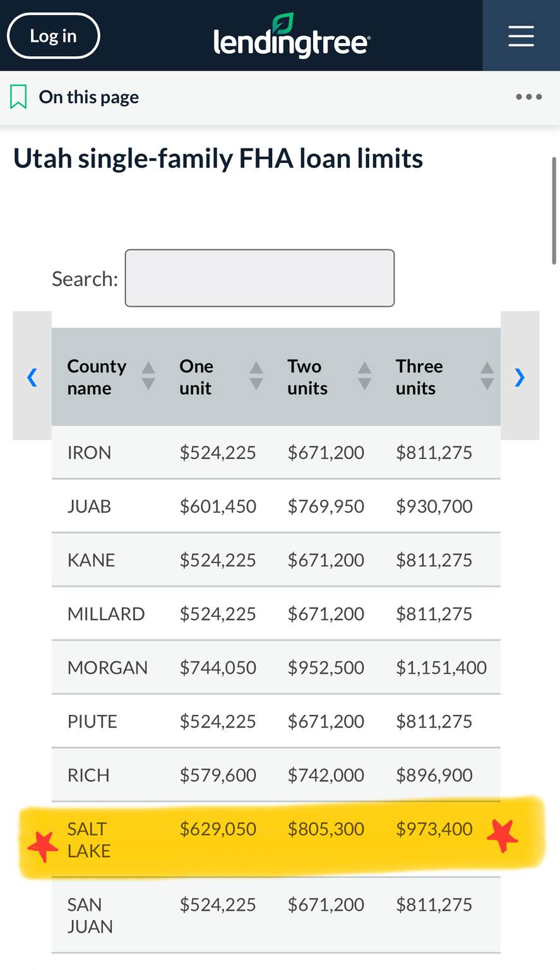Screen dimensions: 560x970
Task: Expand the On this page section
Action: 89,97
